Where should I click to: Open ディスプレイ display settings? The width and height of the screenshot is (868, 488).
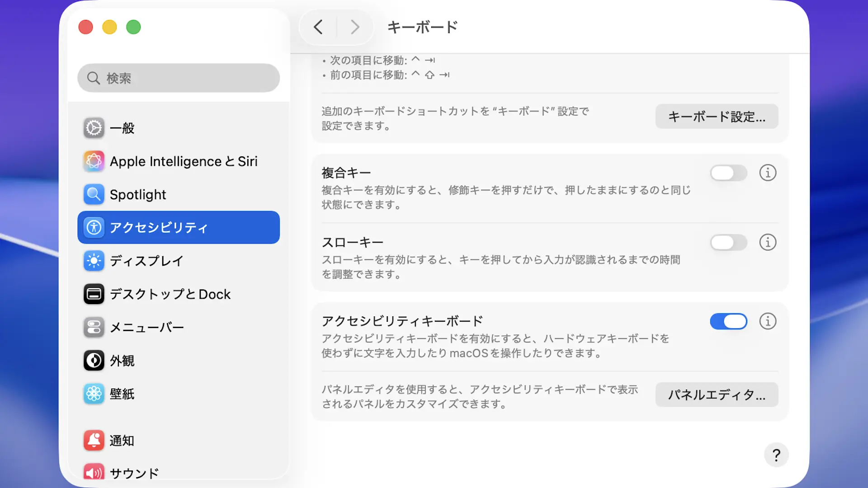coord(146,261)
